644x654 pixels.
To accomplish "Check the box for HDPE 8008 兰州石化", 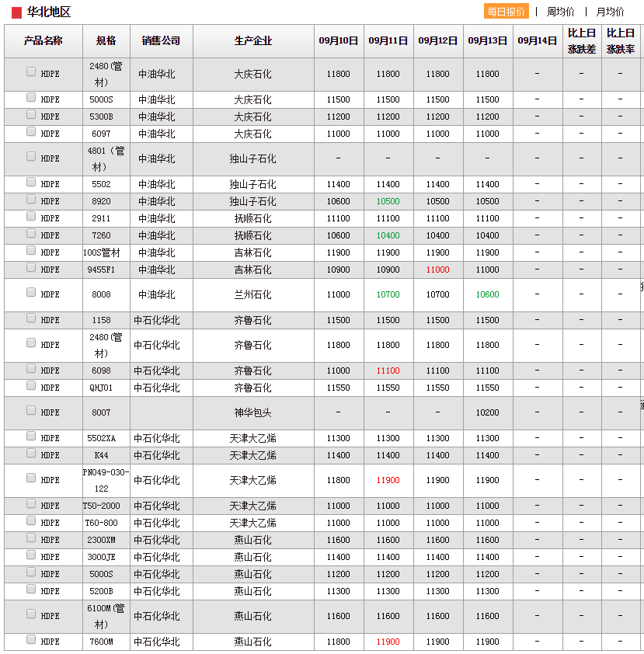I will (31, 292).
